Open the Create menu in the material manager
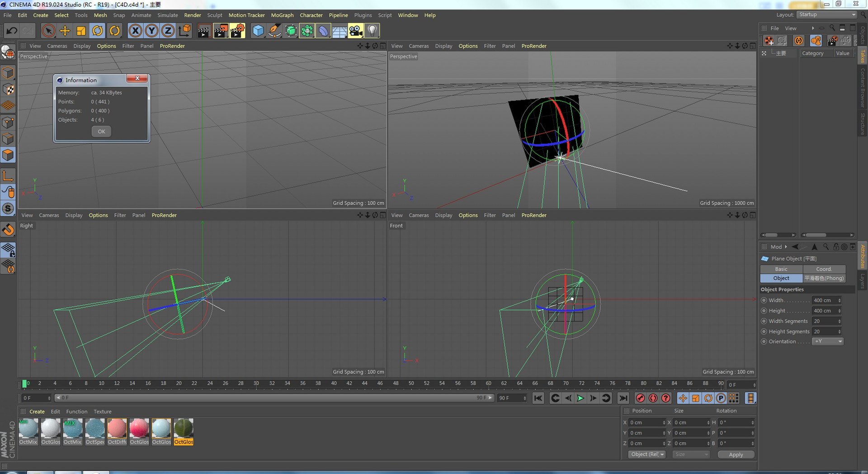Screen dimensions: 868x474 (x=37, y=412)
